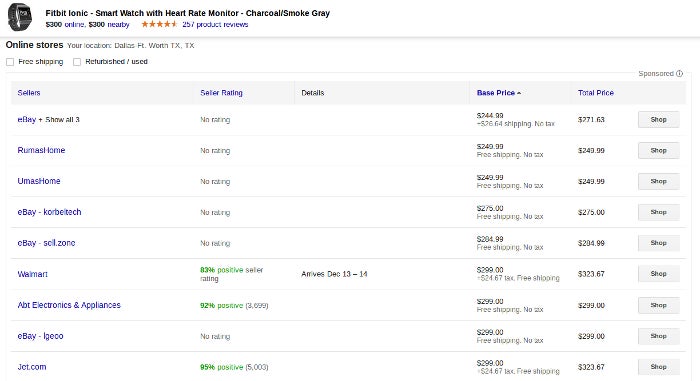Click the Sponsored info icon
The width and height of the screenshot is (700, 381).
(679, 74)
